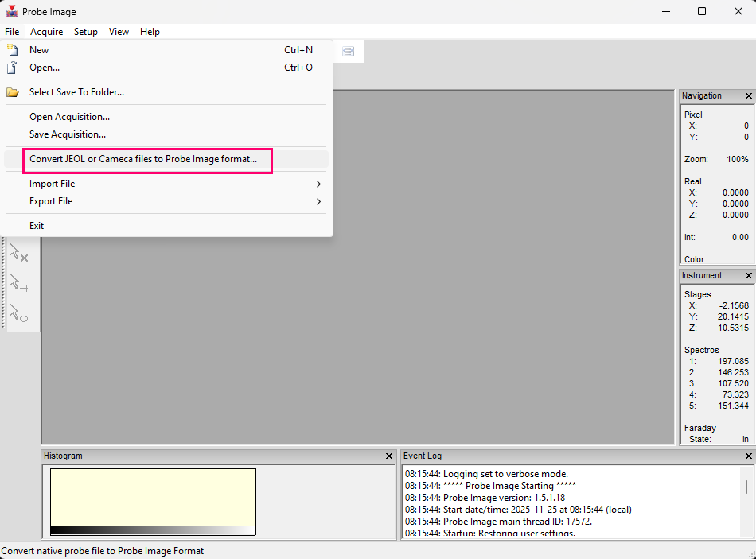756x559 pixels.
Task: Click the grayscale gradient bar in Histogram
Action: click(x=153, y=530)
